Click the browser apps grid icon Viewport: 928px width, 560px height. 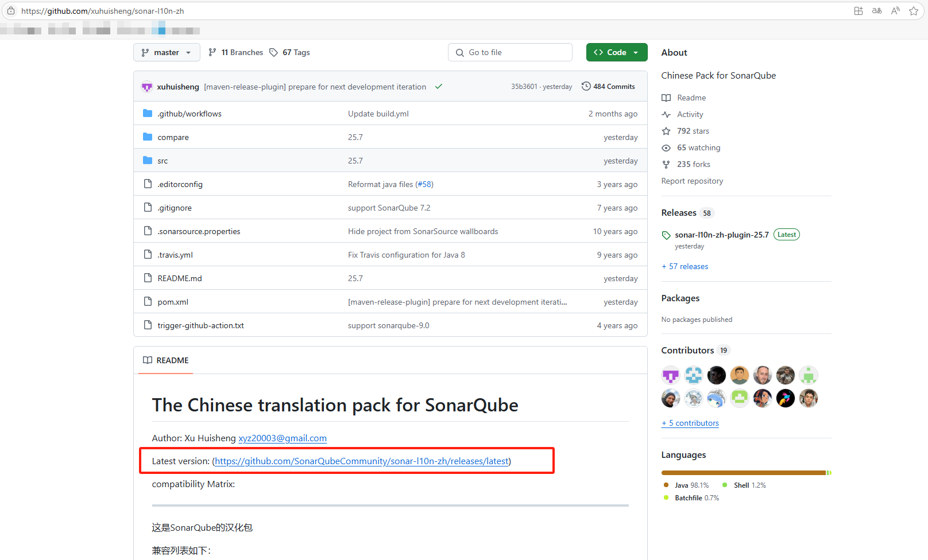point(859,11)
